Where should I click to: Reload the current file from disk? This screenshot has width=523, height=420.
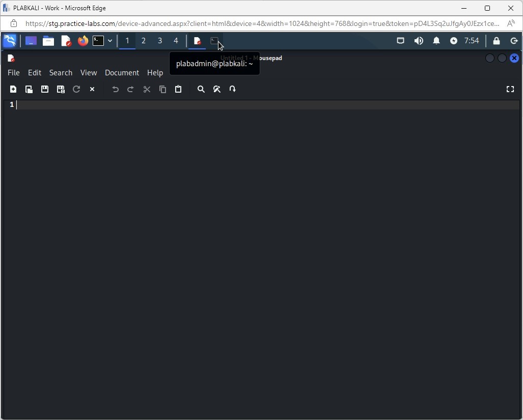[x=76, y=89]
